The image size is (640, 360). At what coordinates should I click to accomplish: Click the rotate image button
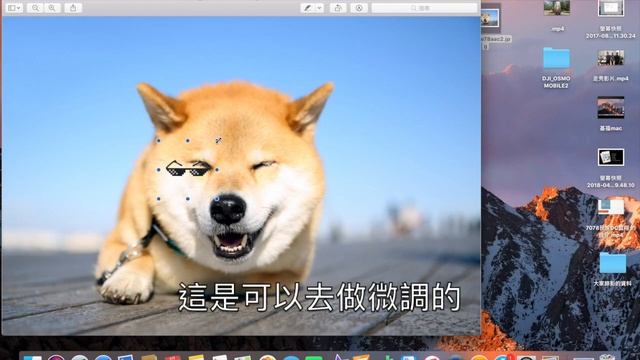(x=338, y=8)
